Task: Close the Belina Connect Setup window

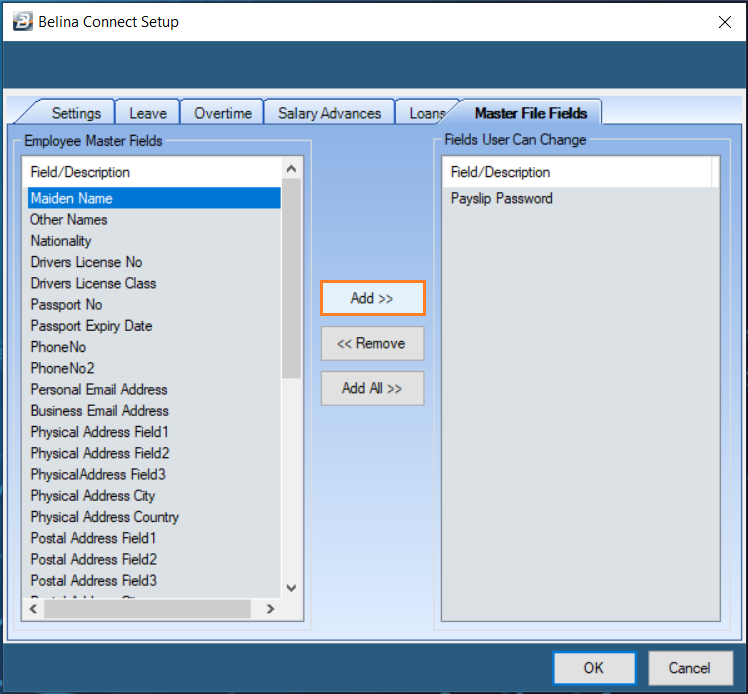Action: [725, 22]
